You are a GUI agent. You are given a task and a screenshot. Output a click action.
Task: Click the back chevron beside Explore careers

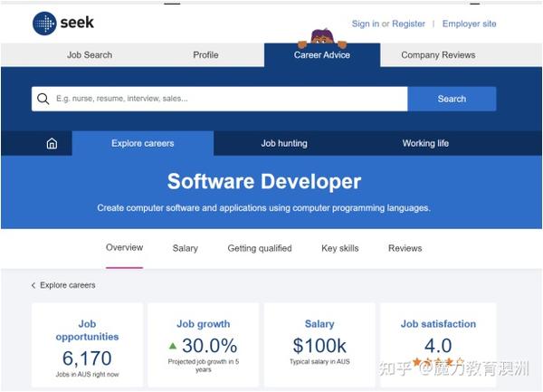point(33,285)
